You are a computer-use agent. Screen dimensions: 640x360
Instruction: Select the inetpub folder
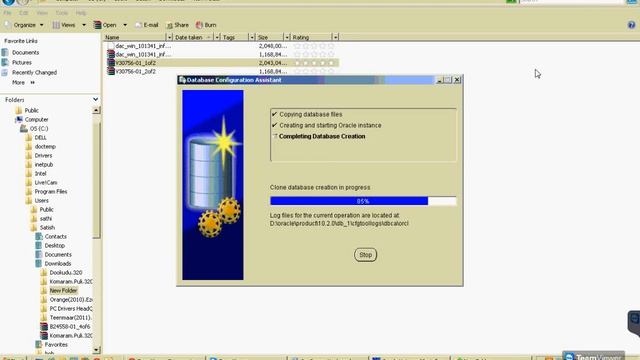[x=44, y=164]
